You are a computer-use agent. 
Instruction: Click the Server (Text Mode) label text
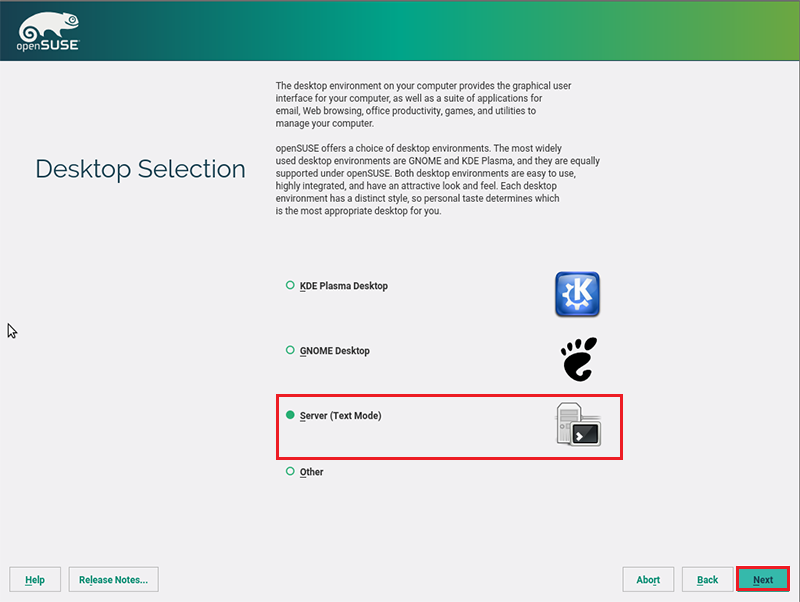tap(340, 415)
